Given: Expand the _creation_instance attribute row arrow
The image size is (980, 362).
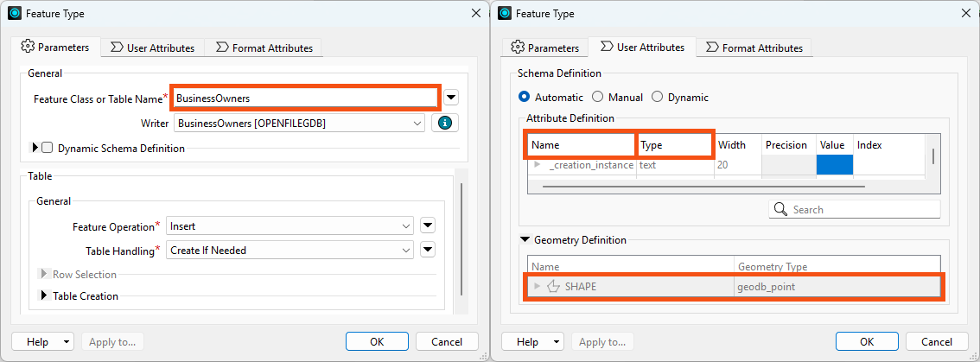Looking at the screenshot, I should pos(537,164).
